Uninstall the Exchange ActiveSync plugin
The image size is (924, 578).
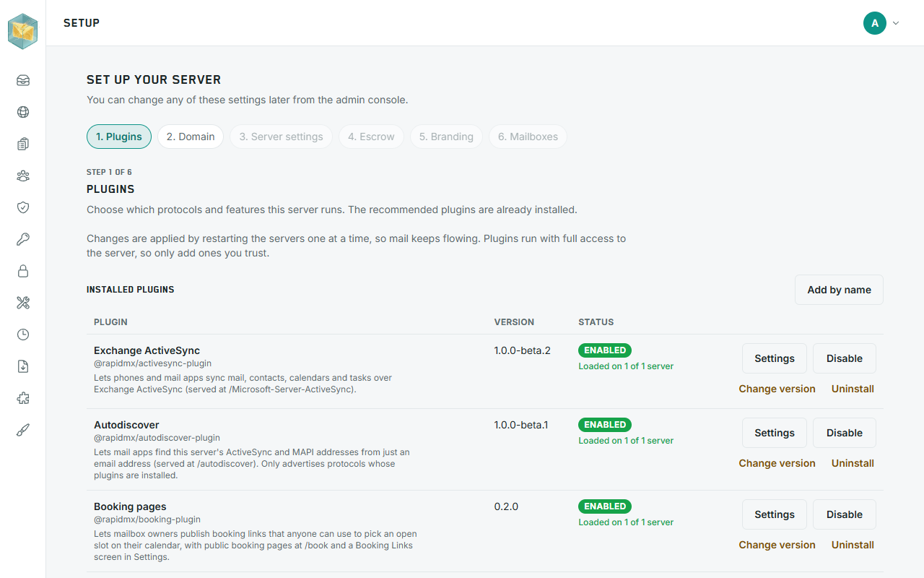point(853,389)
